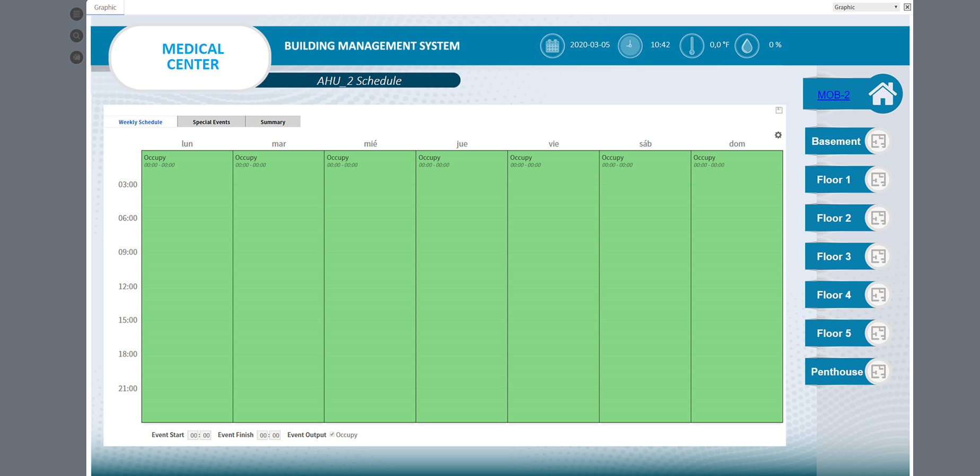Go to Penthouse
This screenshot has width=980, height=476.
pos(837,371)
